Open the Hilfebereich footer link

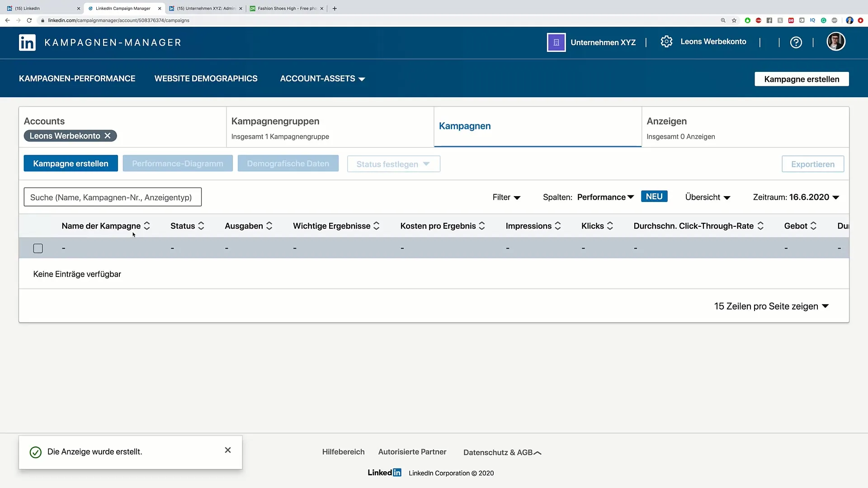pyautogui.click(x=343, y=452)
